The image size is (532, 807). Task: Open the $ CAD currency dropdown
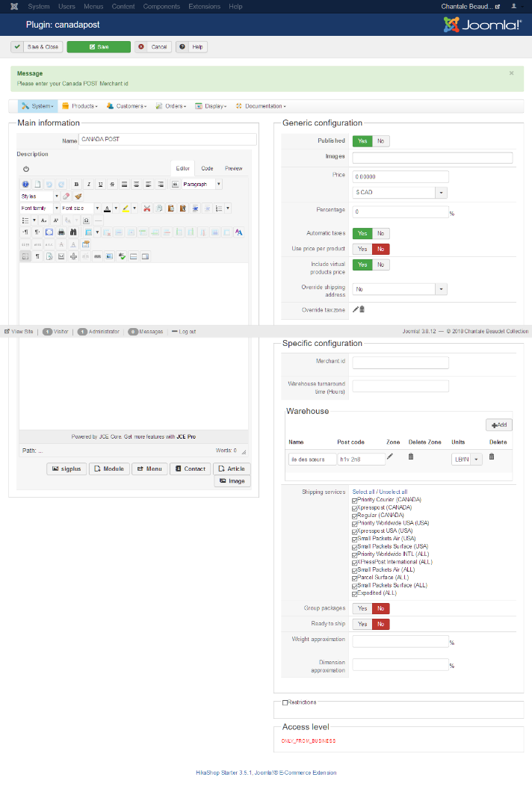coord(399,193)
